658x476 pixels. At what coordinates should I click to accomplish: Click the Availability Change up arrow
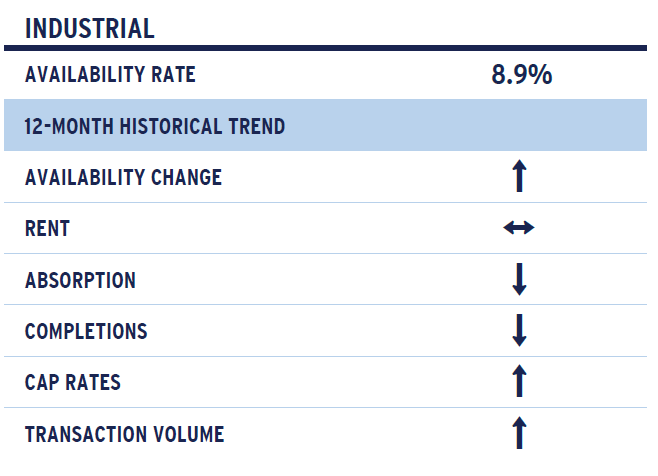520,176
